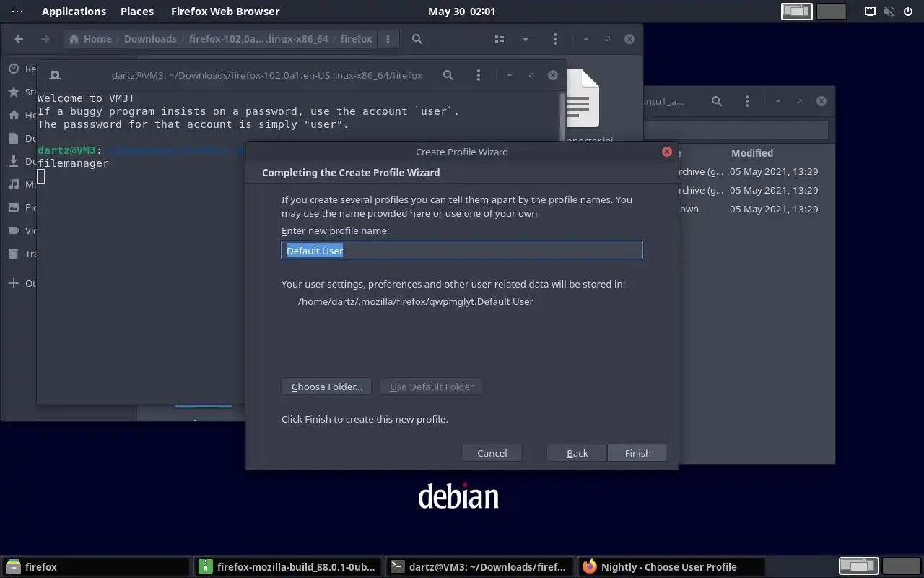Sort by Modified column in archive window
Image resolution: width=924 pixels, height=578 pixels.
point(751,153)
